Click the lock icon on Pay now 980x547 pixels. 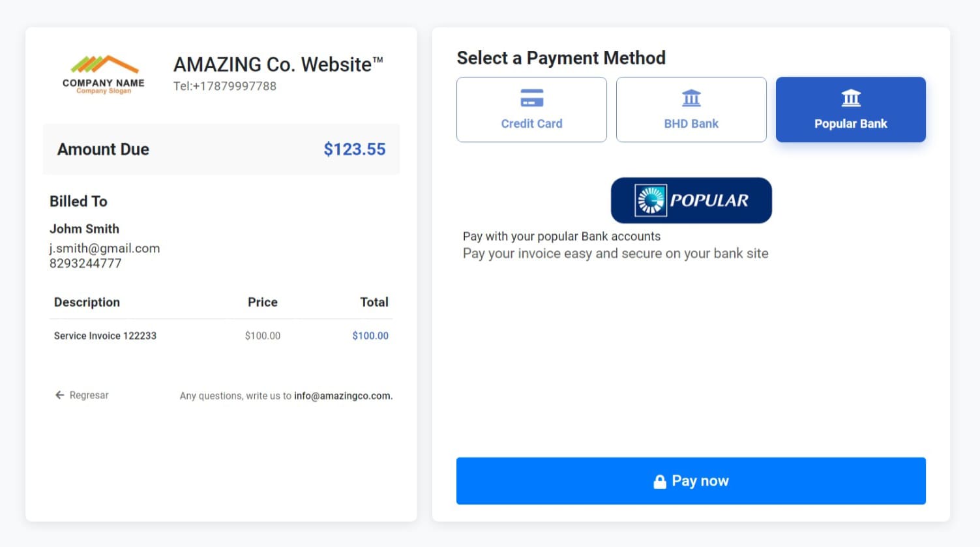[x=660, y=481]
